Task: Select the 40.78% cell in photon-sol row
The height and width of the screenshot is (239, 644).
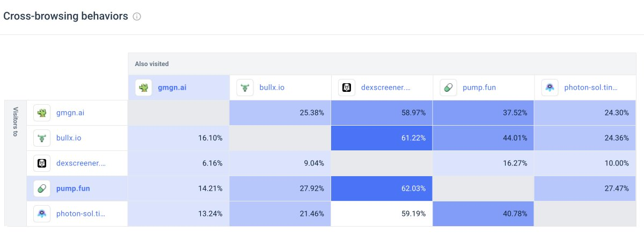Action: [x=484, y=213]
